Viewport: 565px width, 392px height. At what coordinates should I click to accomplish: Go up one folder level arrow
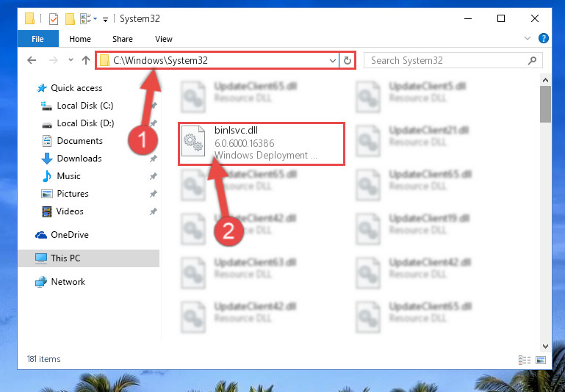coord(86,60)
